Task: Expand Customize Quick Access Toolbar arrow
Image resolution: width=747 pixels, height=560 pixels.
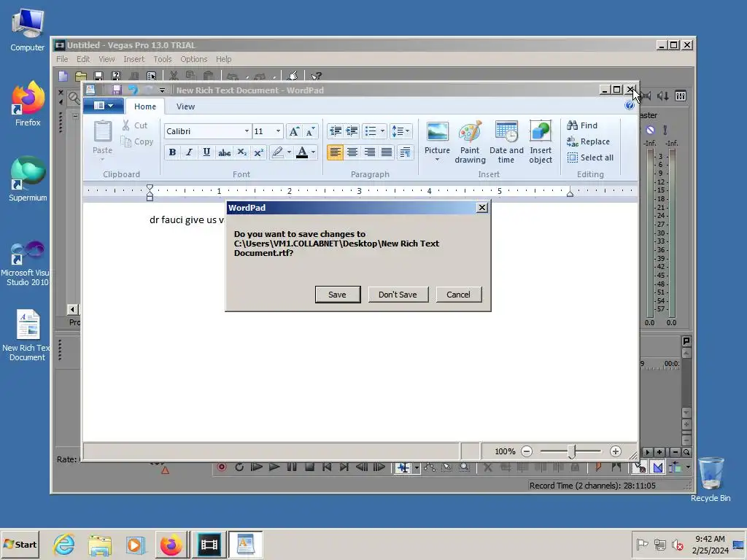Action: [x=162, y=90]
